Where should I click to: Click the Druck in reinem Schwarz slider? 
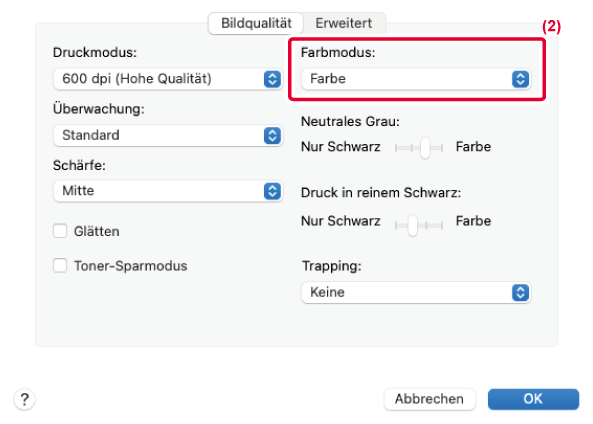tap(419, 225)
